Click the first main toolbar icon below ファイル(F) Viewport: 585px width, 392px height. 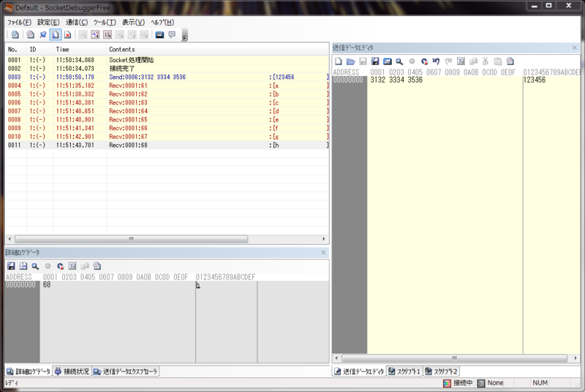(15, 34)
